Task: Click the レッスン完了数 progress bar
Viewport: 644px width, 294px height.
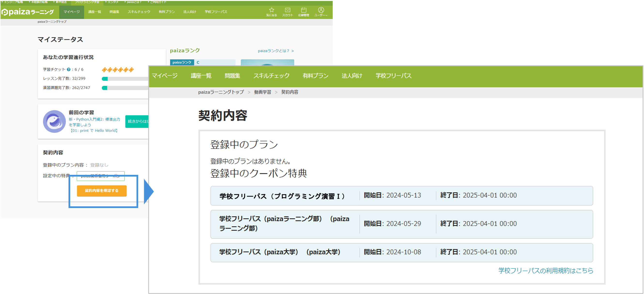Action: (125, 79)
